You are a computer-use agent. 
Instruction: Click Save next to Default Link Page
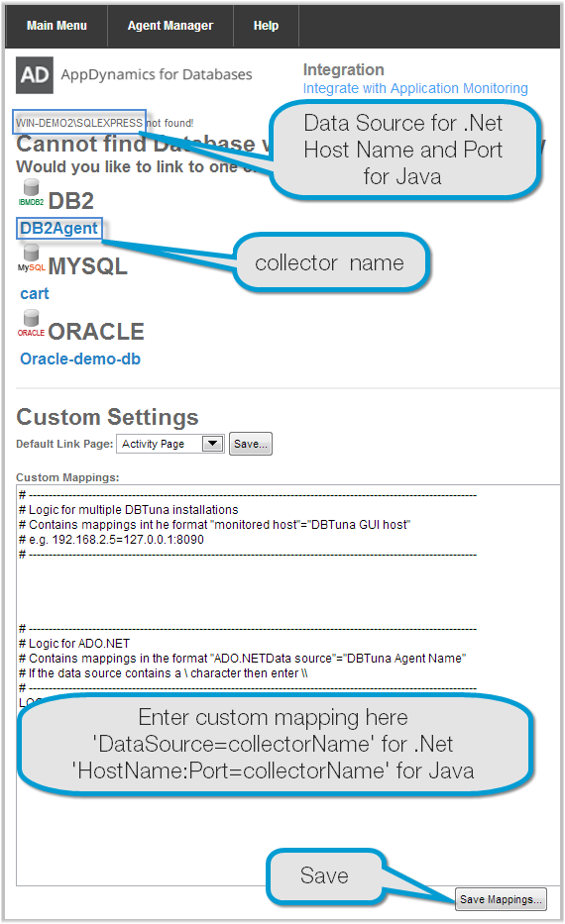[x=251, y=444]
